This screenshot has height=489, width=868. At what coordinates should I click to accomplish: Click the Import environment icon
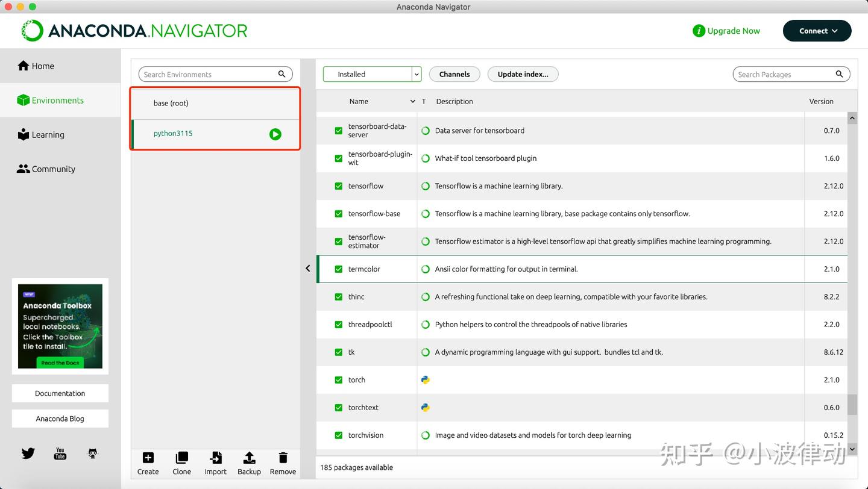(215, 458)
